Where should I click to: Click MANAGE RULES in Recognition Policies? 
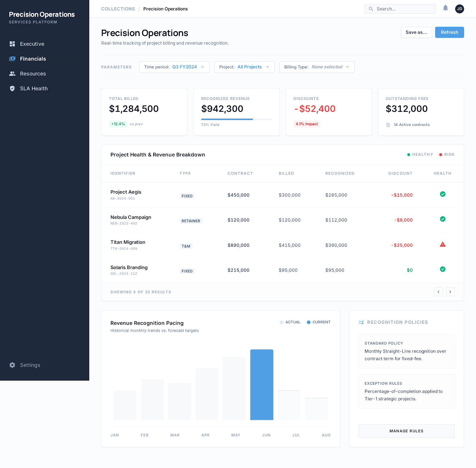tap(406, 431)
